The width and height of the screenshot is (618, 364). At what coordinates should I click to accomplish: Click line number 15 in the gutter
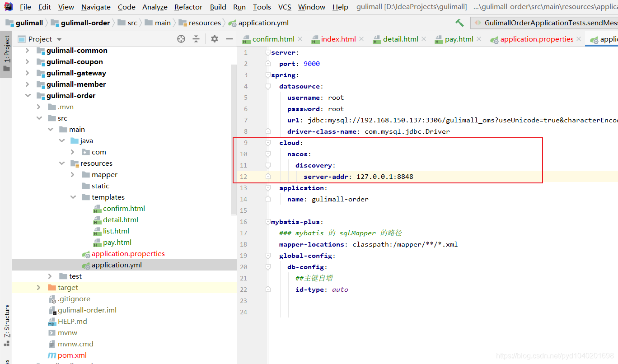(243, 210)
